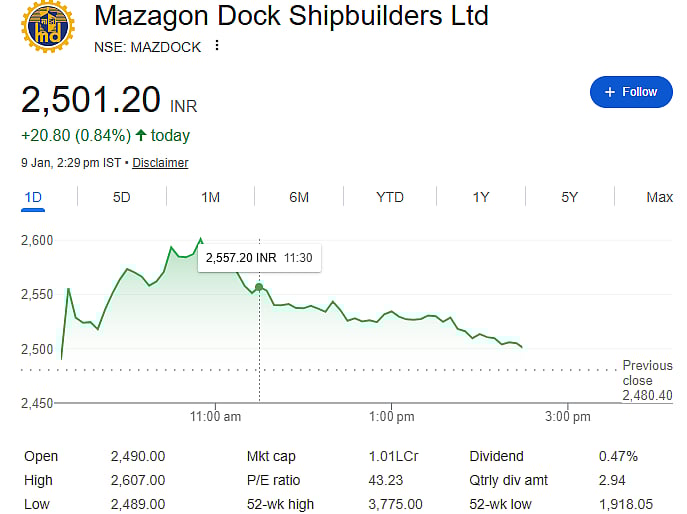Open the three-dot more options menu
The height and width of the screenshot is (514, 687).
point(217,46)
